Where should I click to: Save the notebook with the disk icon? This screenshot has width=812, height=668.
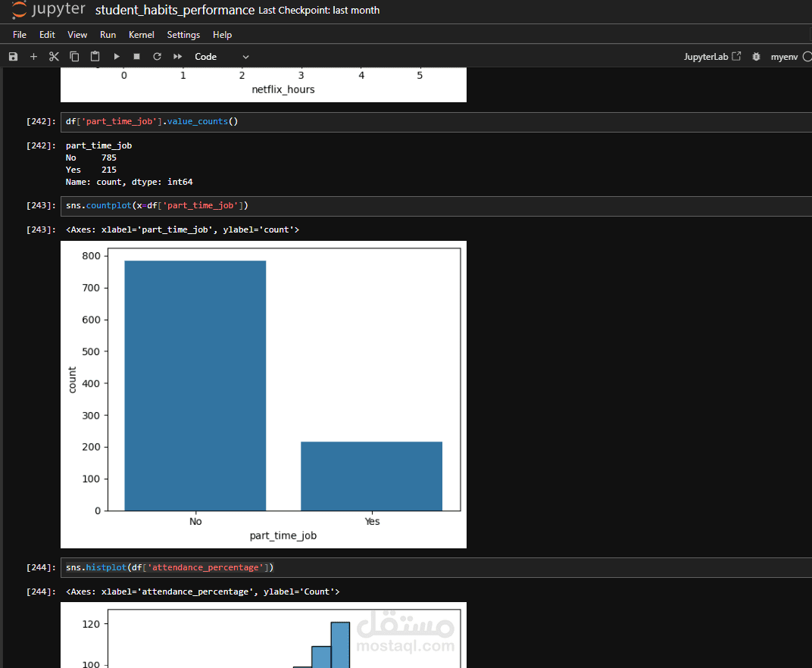13,57
